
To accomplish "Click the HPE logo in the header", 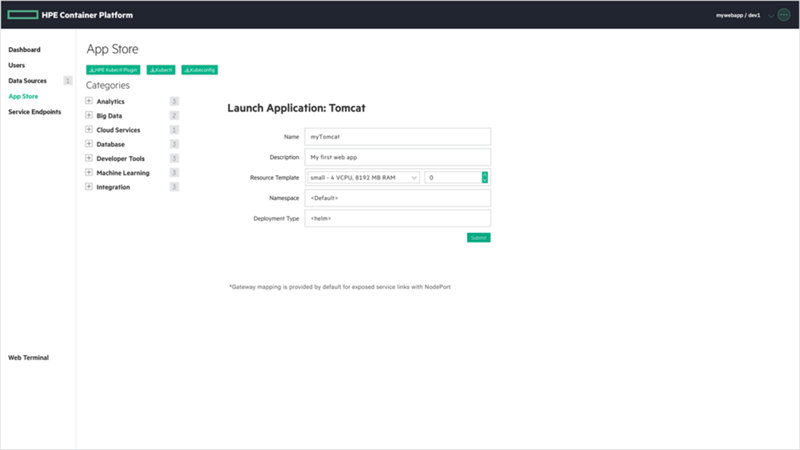I will point(23,15).
